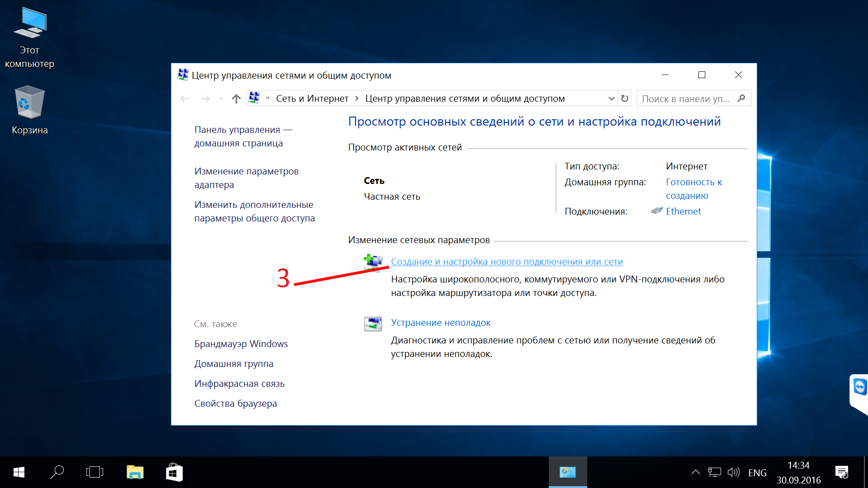This screenshot has width=868, height=488.
Task: Open 'Сеть и Интернет' breadcrumb
Action: (x=312, y=99)
